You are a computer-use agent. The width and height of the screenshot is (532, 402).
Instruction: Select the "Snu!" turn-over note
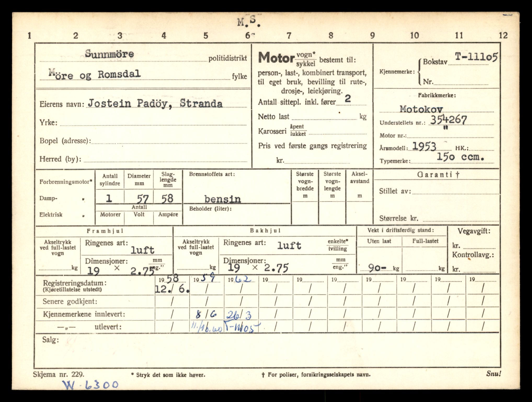point(493,373)
